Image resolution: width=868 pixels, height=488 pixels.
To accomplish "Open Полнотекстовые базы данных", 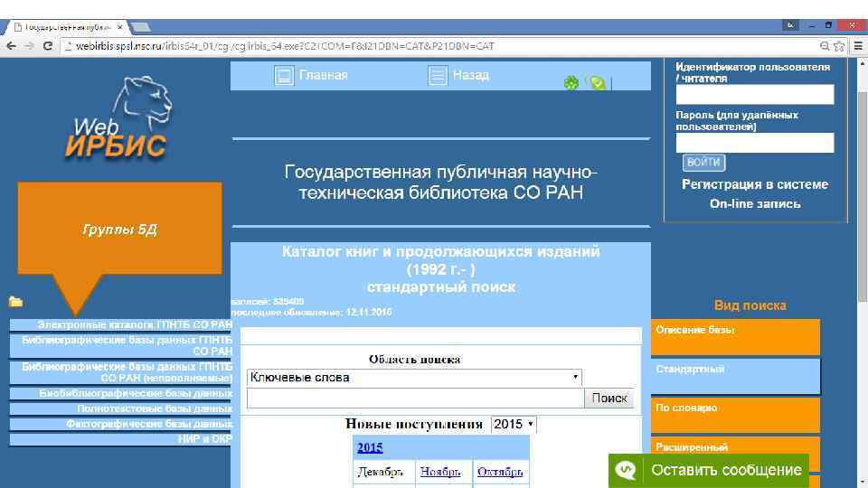I will pyautogui.click(x=120, y=408).
